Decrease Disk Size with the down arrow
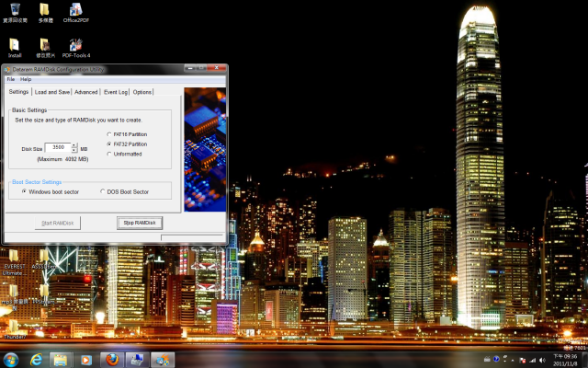This screenshot has width=588, height=368. [x=74, y=150]
